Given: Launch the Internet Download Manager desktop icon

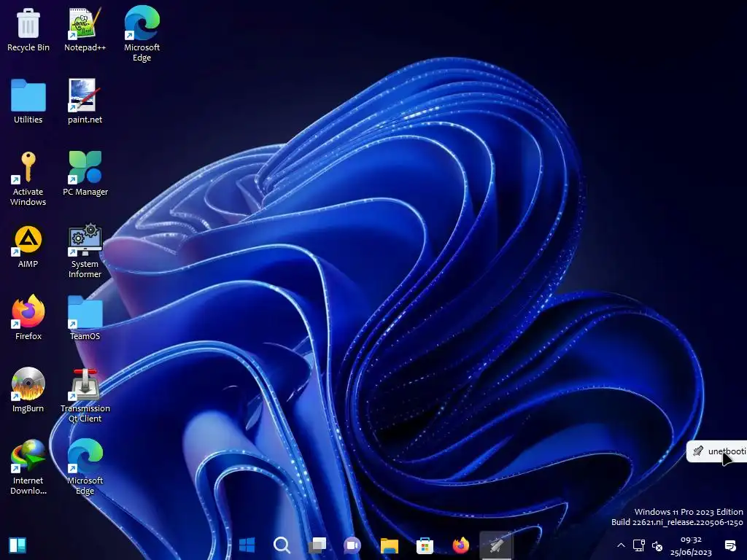Looking at the screenshot, I should [28, 467].
